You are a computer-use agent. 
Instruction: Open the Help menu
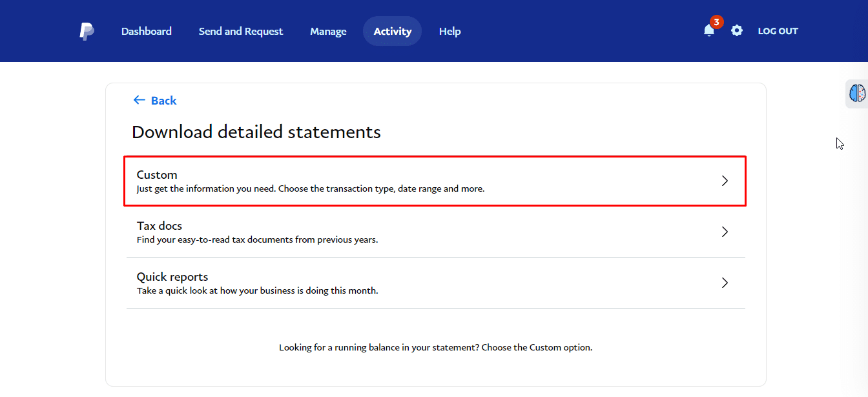pyautogui.click(x=449, y=31)
